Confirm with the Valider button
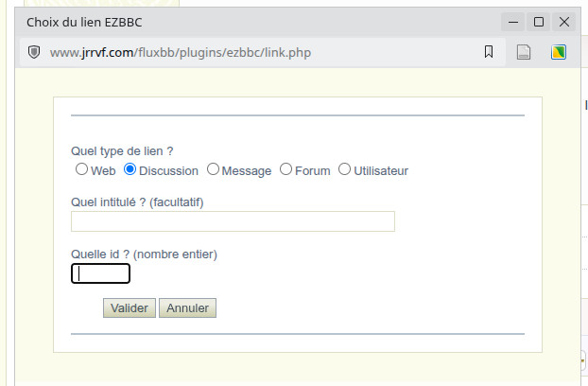Image resolution: width=588 pixels, height=386 pixels. (x=130, y=308)
